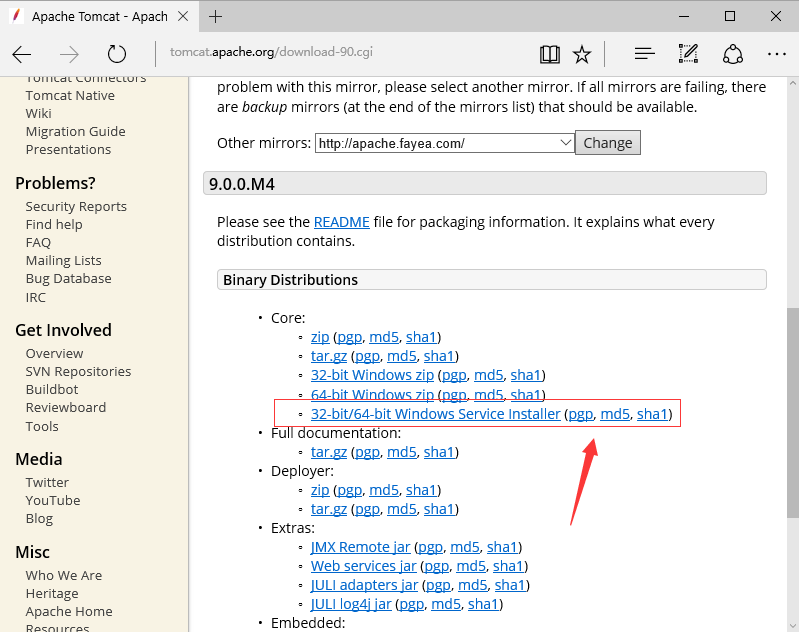Select the Apache Tomcat browser tab
This screenshot has width=799, height=632.
[98, 17]
